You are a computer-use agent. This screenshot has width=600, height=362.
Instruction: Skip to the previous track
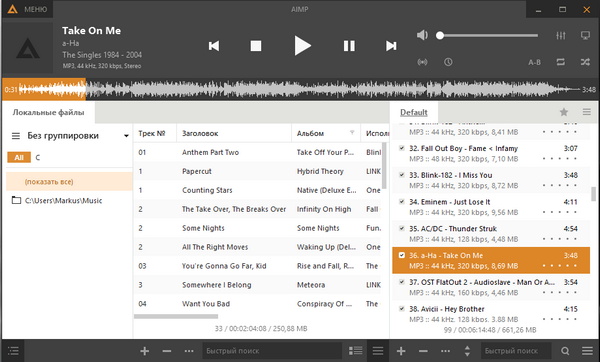[x=214, y=46]
